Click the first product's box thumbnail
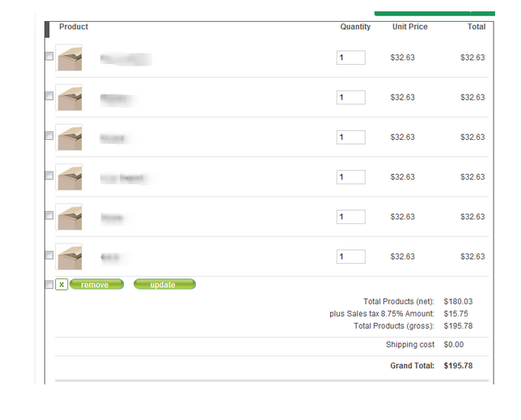This screenshot has height=420, width=521. pos(69,57)
